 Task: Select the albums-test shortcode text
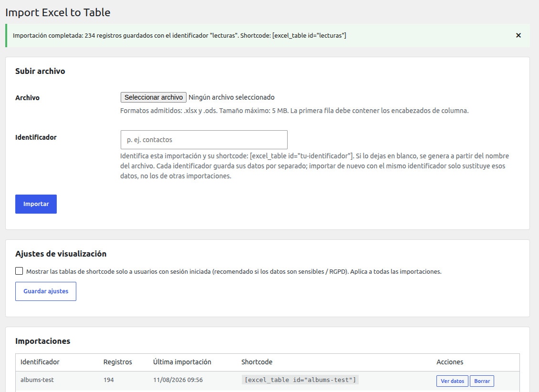click(x=300, y=380)
